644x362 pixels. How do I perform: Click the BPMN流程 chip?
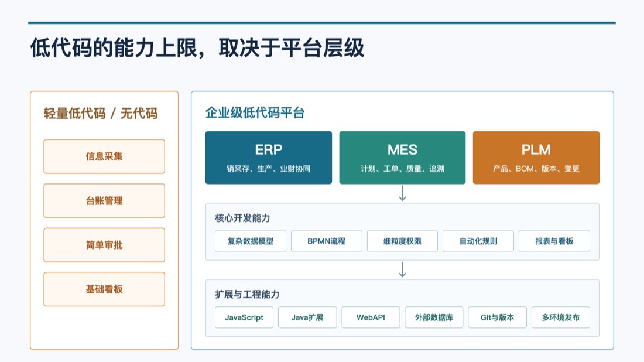tap(327, 241)
